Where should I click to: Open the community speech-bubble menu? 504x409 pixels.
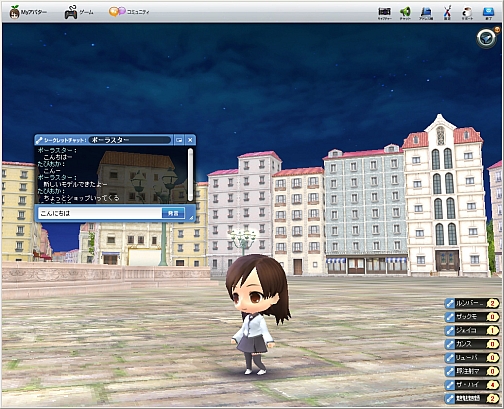tap(129, 12)
